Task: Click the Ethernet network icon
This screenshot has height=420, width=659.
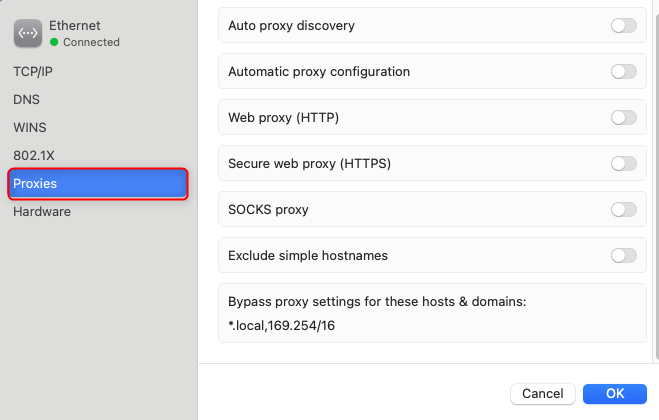Action: click(x=28, y=33)
